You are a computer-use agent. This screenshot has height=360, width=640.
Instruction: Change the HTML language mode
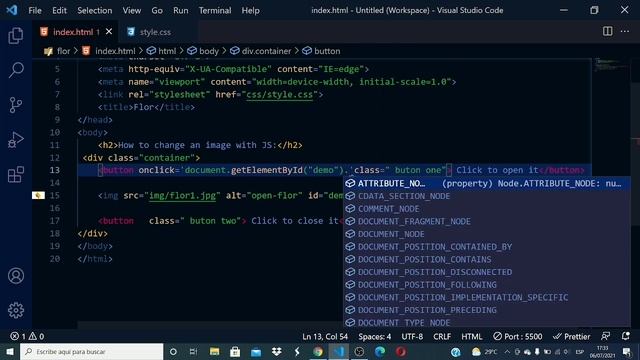click(471, 336)
